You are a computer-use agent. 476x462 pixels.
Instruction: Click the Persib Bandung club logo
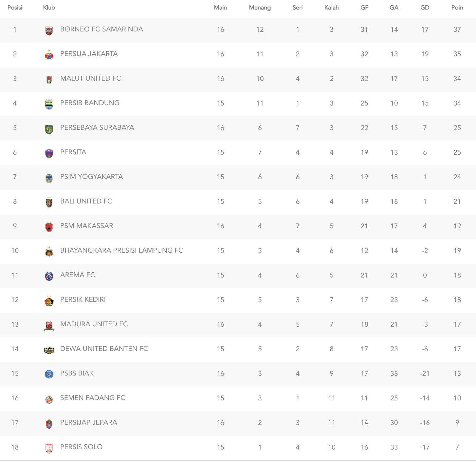(x=49, y=104)
